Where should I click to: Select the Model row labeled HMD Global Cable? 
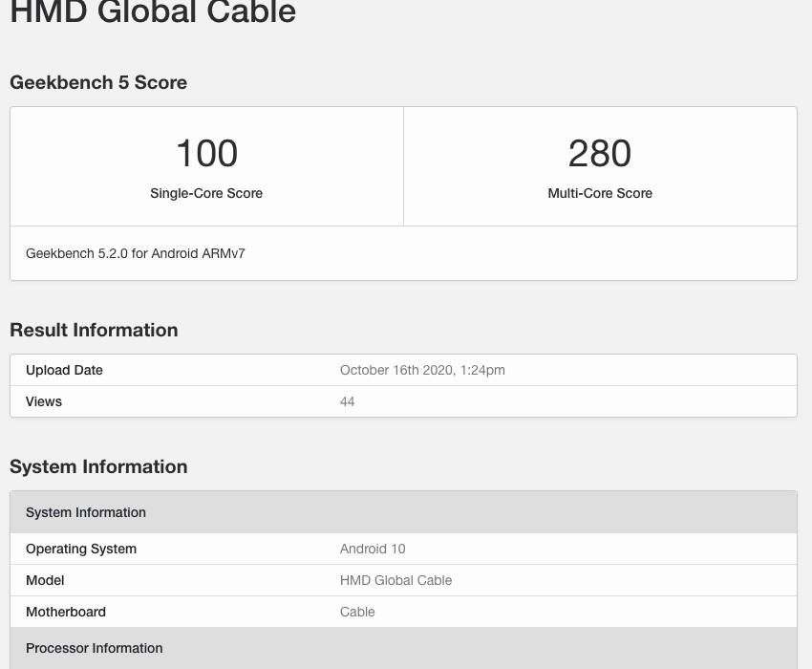(46, 580)
